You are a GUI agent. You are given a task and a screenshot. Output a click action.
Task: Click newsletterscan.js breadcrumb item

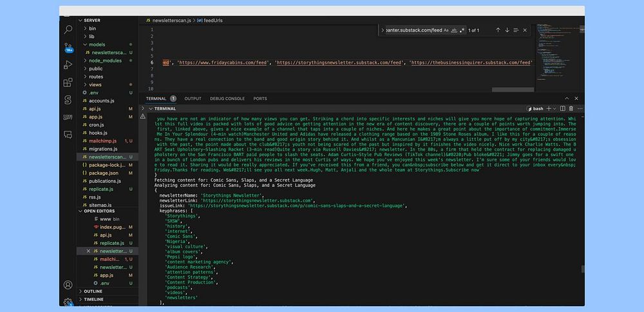tap(172, 20)
